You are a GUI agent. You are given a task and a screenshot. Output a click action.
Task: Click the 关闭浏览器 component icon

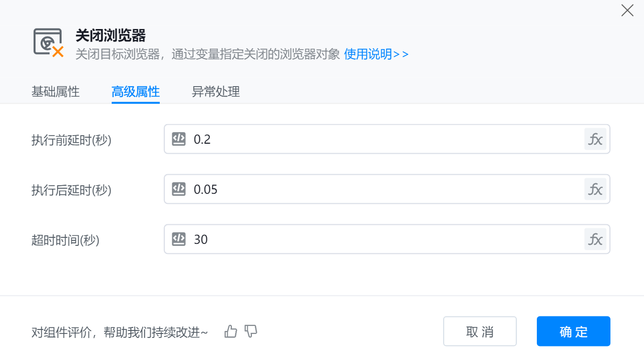(48, 42)
